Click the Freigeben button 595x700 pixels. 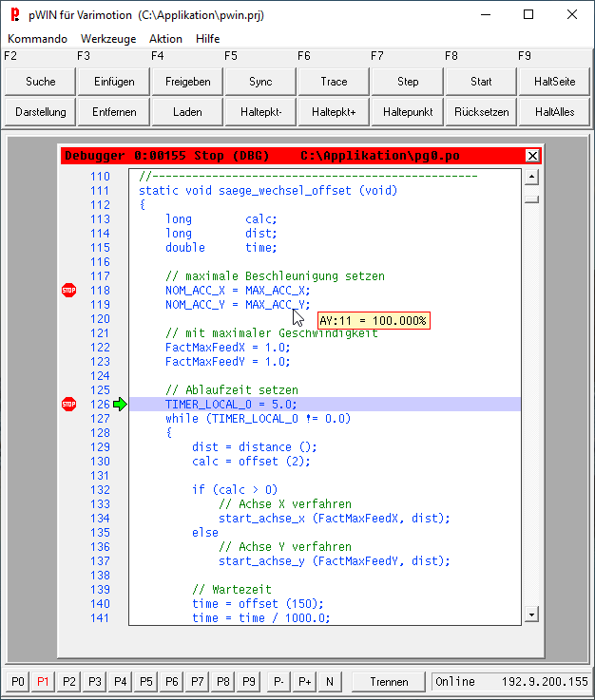(187, 82)
